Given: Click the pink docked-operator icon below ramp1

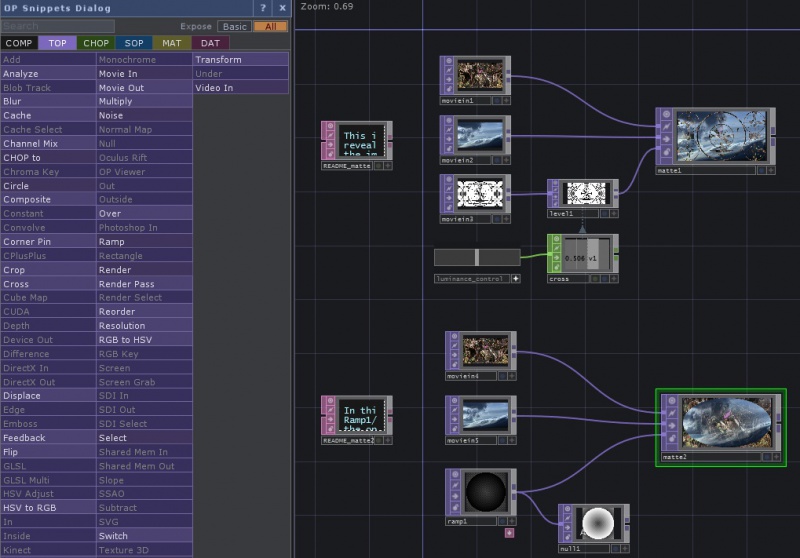Looking at the screenshot, I should pos(509,533).
